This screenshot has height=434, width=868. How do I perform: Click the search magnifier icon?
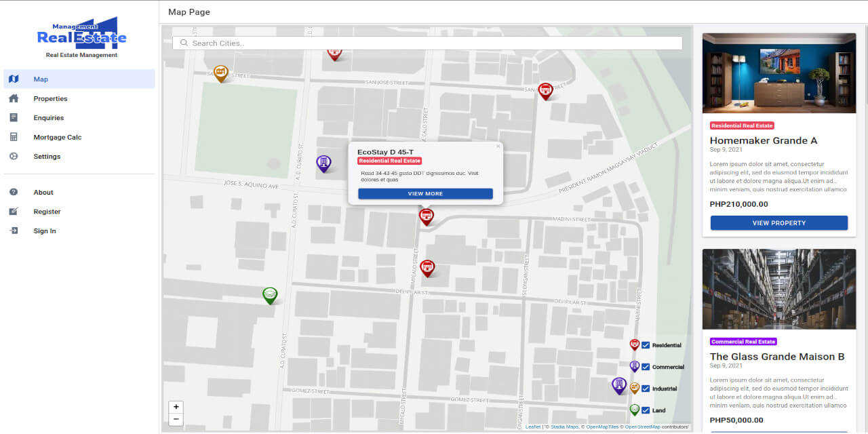point(184,43)
